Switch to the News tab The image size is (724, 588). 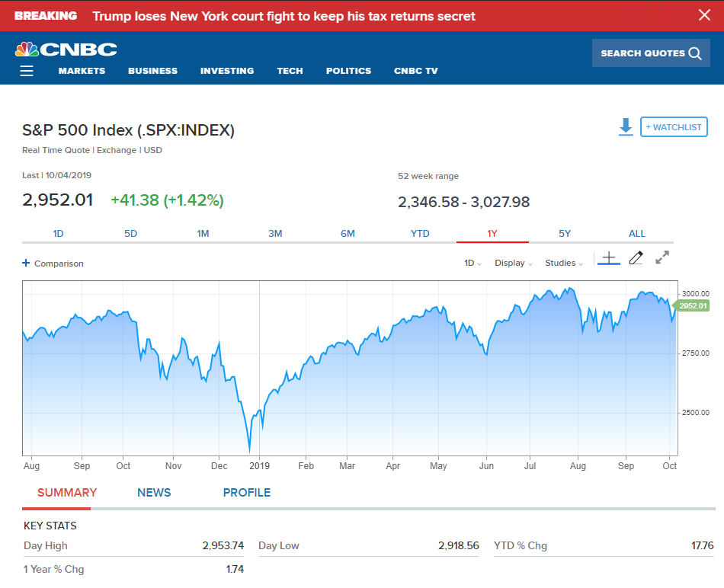[154, 493]
